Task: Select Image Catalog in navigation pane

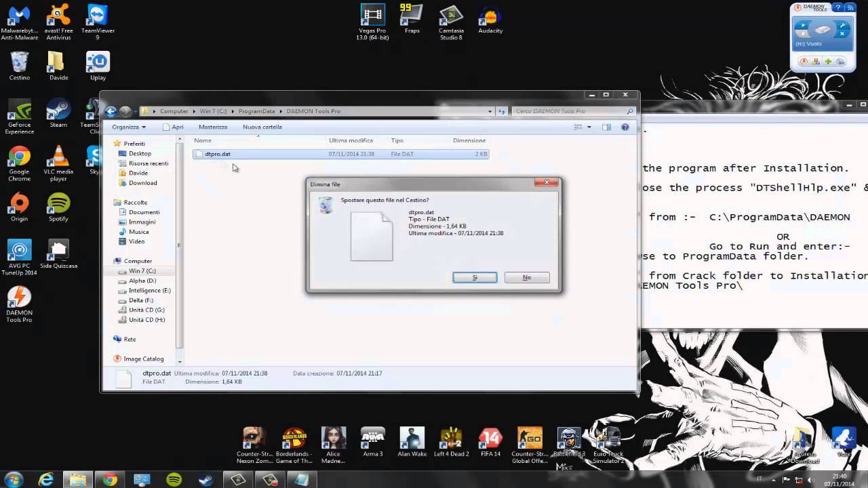Action: [x=143, y=359]
